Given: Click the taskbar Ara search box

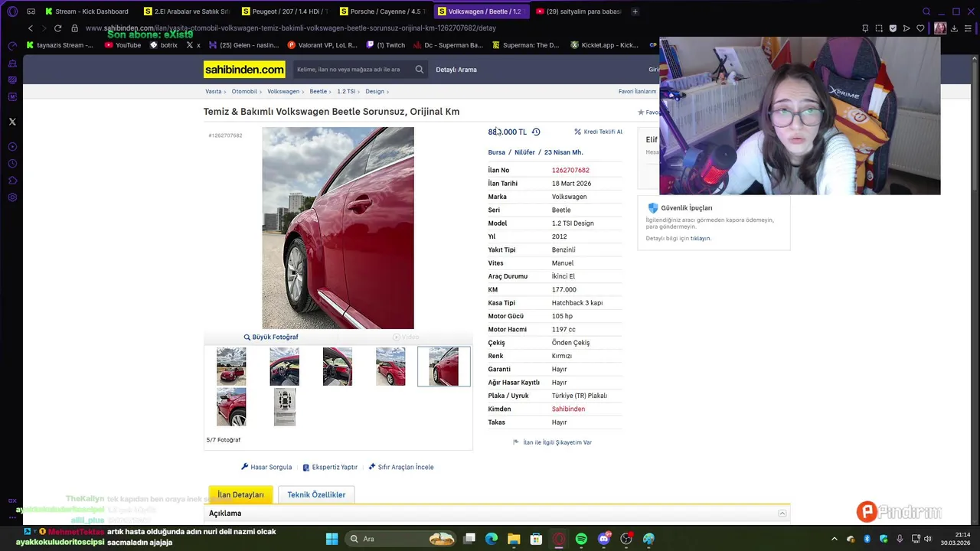Looking at the screenshot, I should [401, 539].
